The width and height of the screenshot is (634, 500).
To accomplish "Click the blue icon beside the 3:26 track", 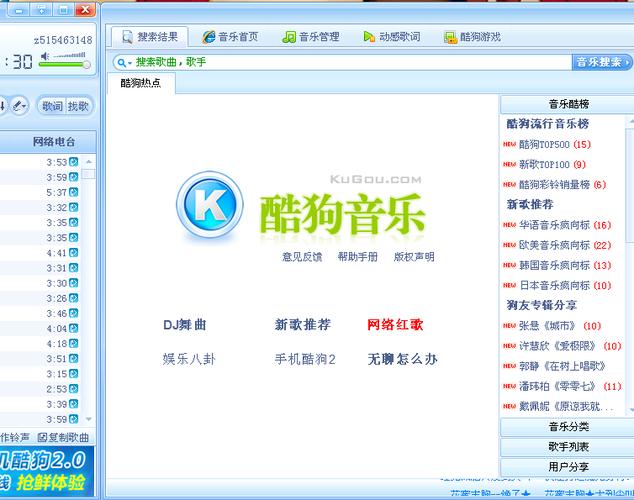I will coord(74,298).
